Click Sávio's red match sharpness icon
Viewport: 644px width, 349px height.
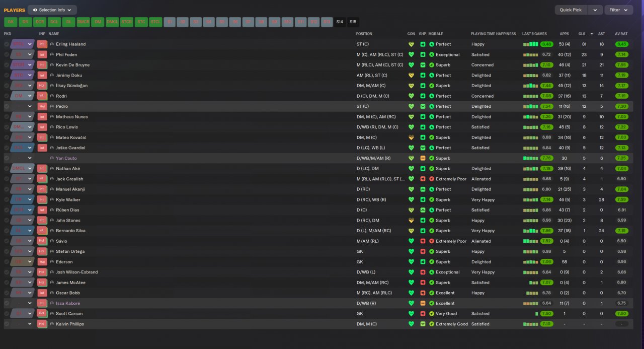coord(423,241)
